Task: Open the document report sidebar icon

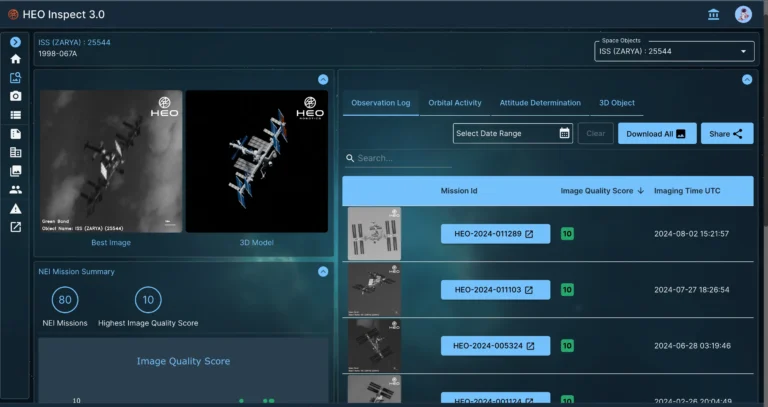Action: [x=15, y=134]
